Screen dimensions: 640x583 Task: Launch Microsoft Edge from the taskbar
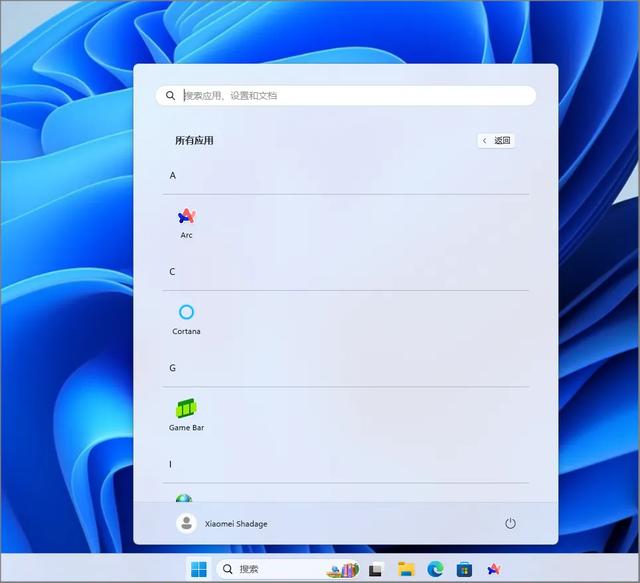436,569
